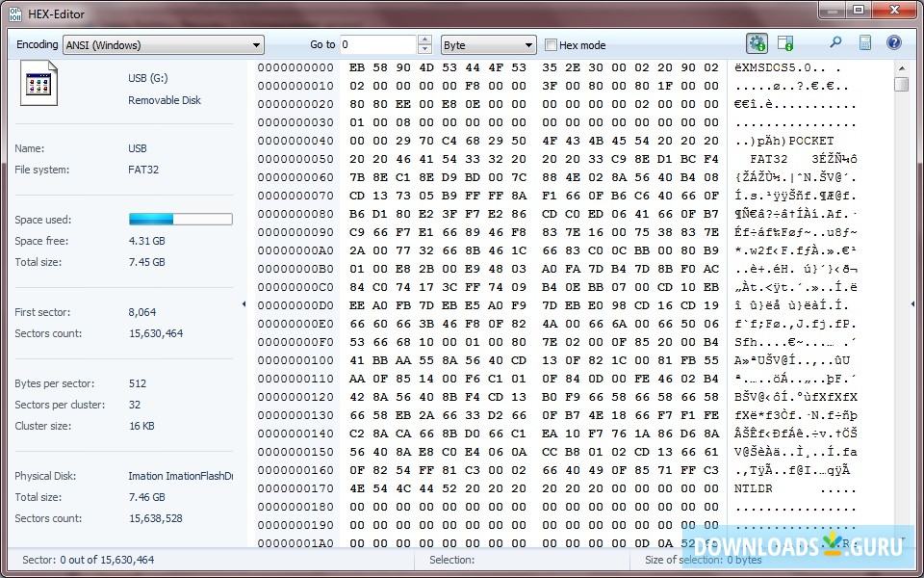Collapse the drive info panel with the arrow
This screenshot has height=578, width=924.
244,302
